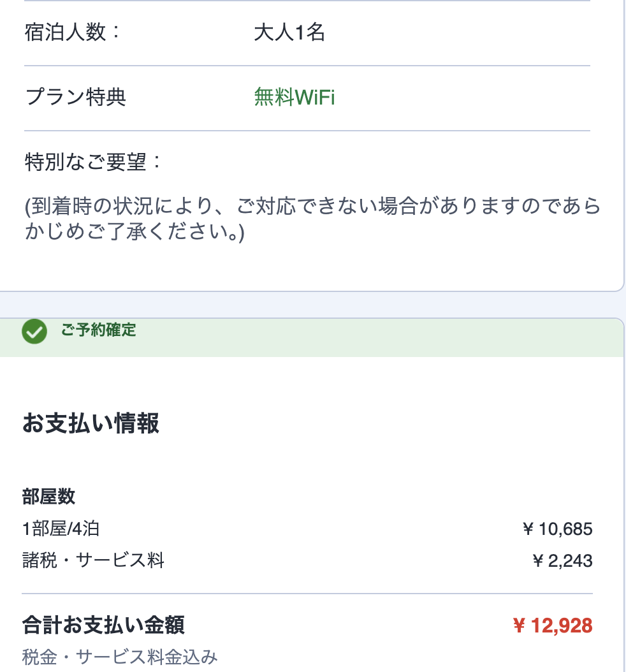Click the ご予約確定 status text
This screenshot has width=626, height=672.
99,330
